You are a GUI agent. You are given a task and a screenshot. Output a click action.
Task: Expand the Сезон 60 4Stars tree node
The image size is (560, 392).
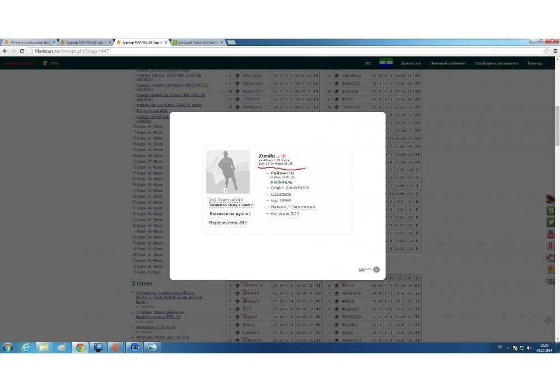(x=134, y=144)
